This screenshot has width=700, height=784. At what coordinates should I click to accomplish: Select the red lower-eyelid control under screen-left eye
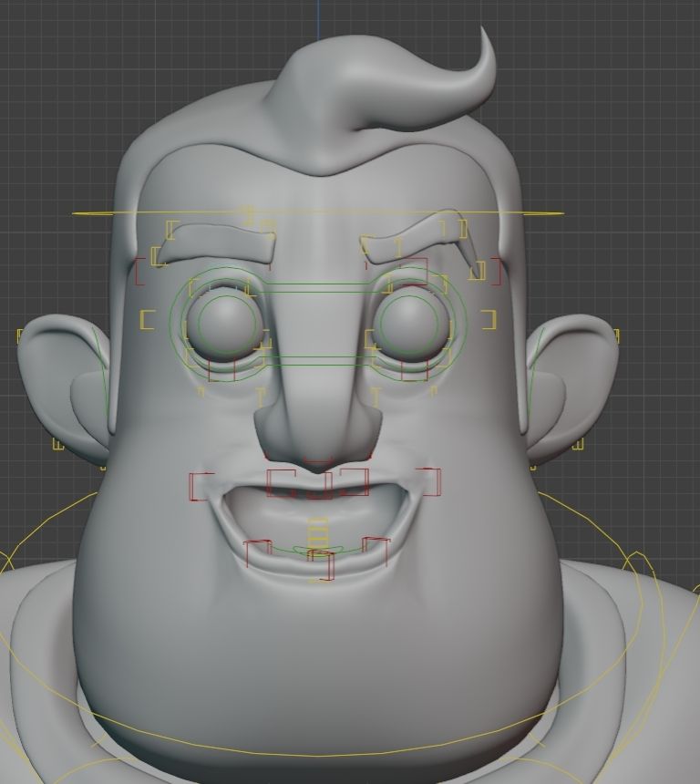(x=221, y=370)
